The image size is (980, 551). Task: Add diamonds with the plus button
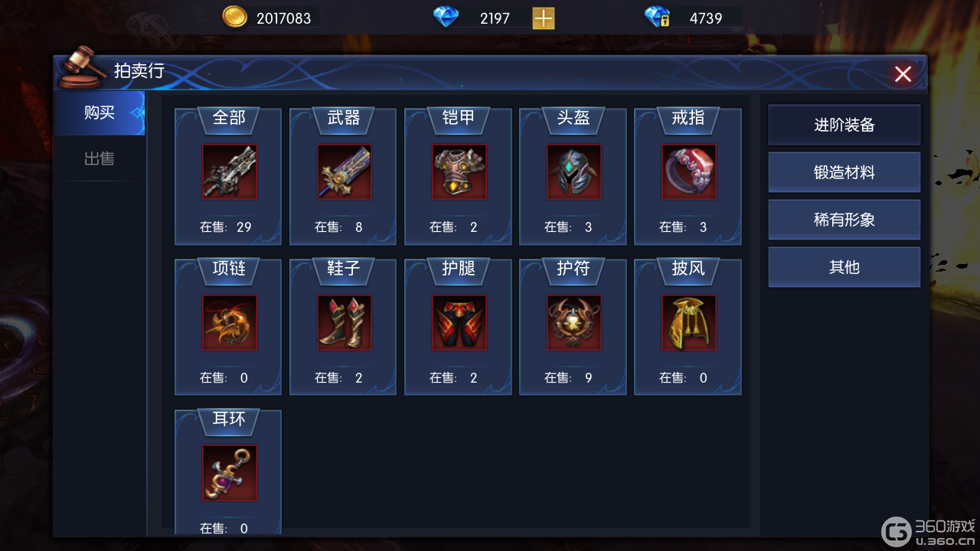point(543,18)
